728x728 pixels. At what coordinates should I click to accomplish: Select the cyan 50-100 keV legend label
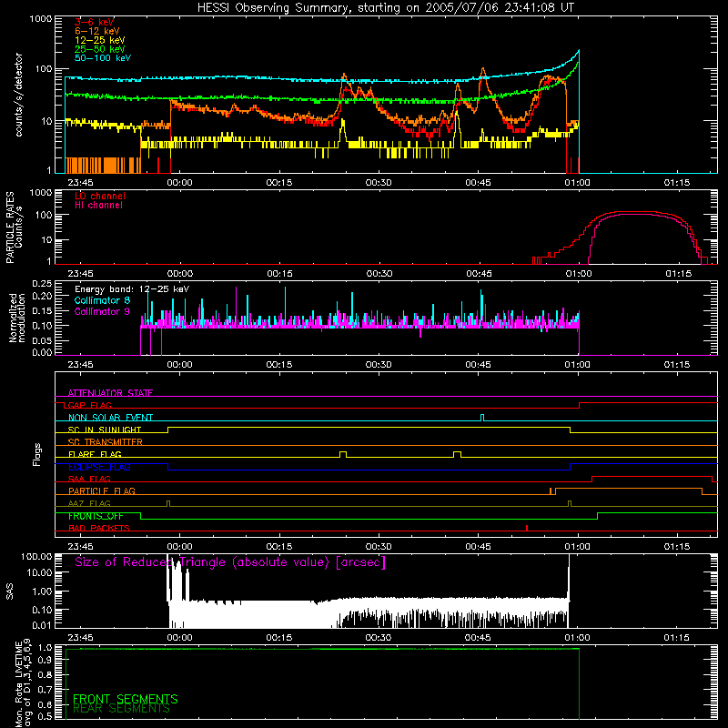pyautogui.click(x=103, y=58)
